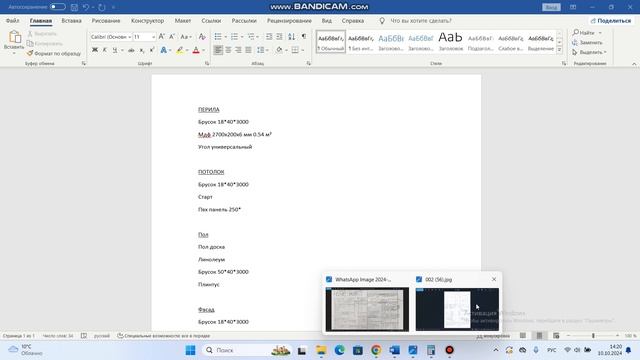Click Заменить replace button

pos(588,42)
